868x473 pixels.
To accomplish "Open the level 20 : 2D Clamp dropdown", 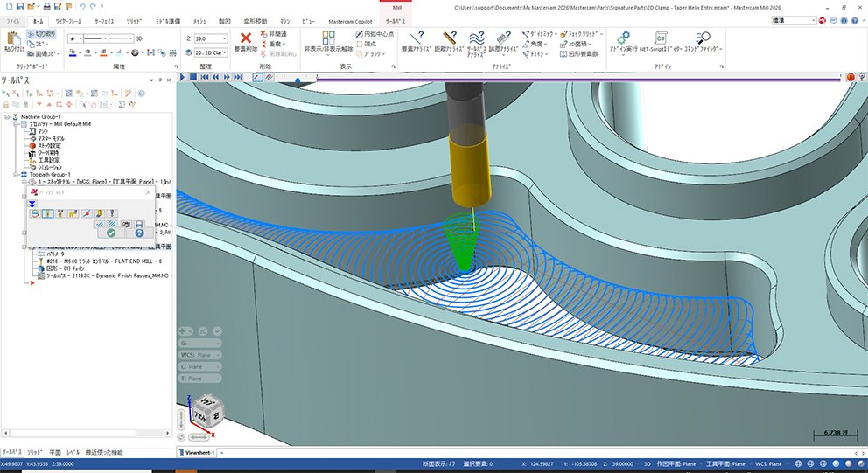I will (x=226, y=52).
